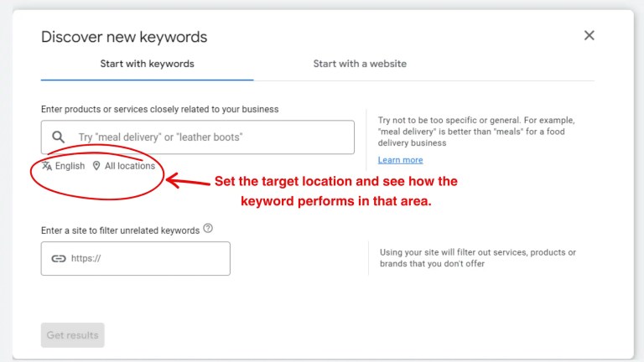
Task: Click the chain link icon in site field
Action: 58,259
